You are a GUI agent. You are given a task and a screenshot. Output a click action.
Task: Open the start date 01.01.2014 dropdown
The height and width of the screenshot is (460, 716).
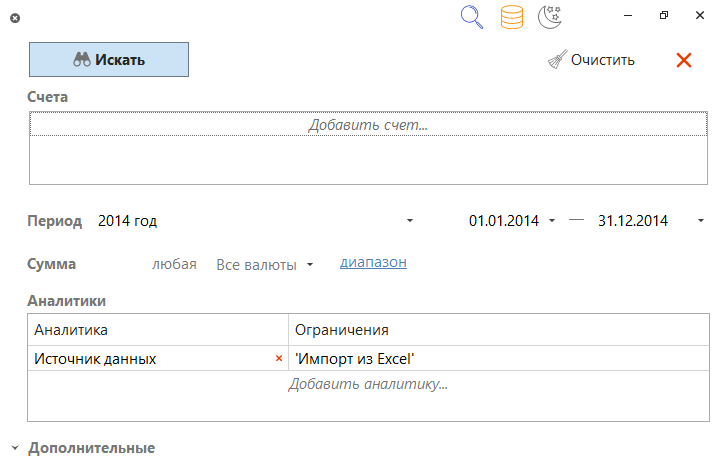coord(552,221)
